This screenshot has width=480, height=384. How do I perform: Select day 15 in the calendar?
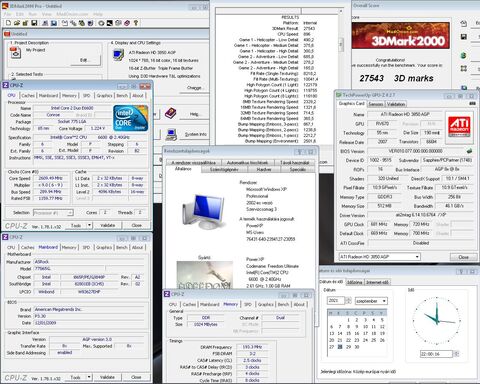(x=348, y=333)
